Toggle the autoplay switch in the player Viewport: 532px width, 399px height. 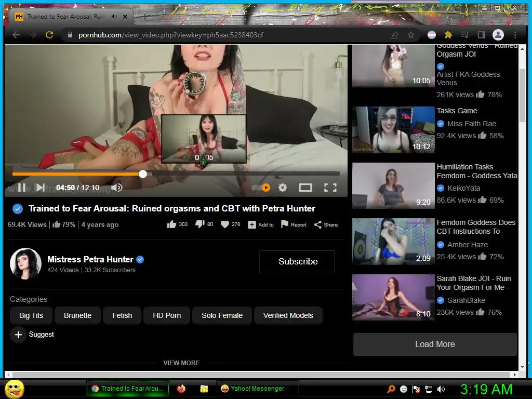[x=262, y=188]
